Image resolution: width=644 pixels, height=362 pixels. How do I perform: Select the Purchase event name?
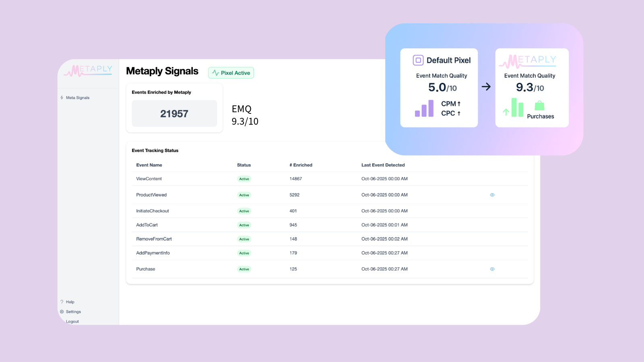coord(146,269)
